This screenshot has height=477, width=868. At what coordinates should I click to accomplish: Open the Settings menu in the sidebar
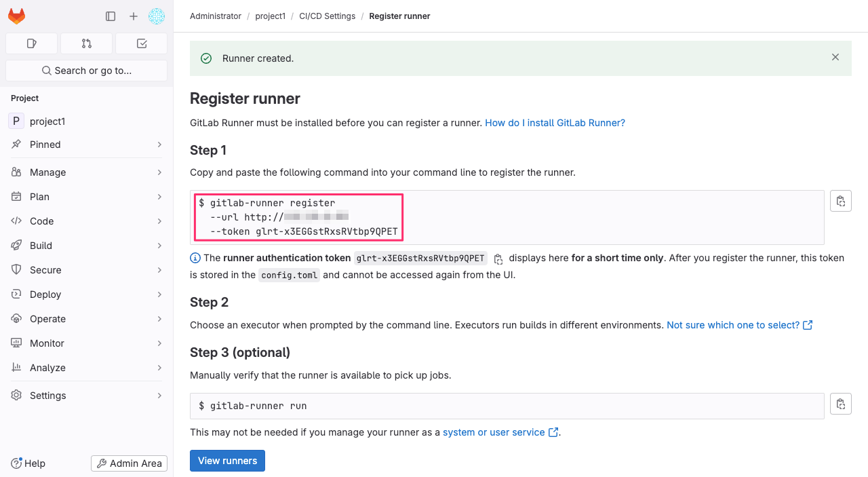(x=87, y=396)
